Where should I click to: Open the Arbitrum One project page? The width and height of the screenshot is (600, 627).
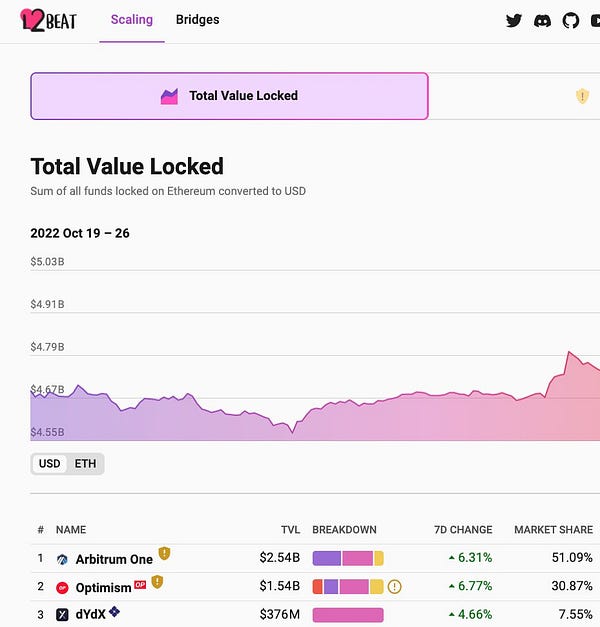coord(114,559)
